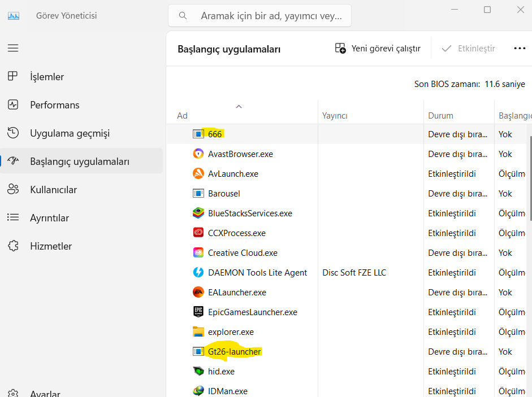
Task: Click the hid.exe icon
Action: coord(198,371)
